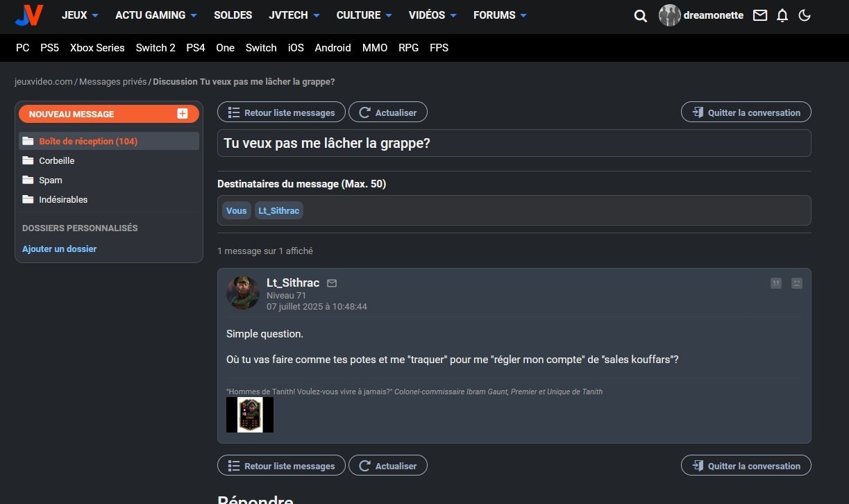Open the dreamonette profile name
The height and width of the screenshot is (504, 849).
pos(714,15)
